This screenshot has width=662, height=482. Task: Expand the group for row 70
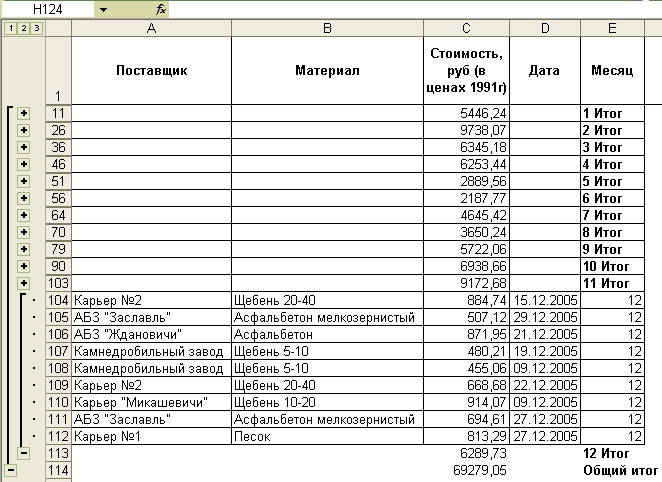coord(24,232)
